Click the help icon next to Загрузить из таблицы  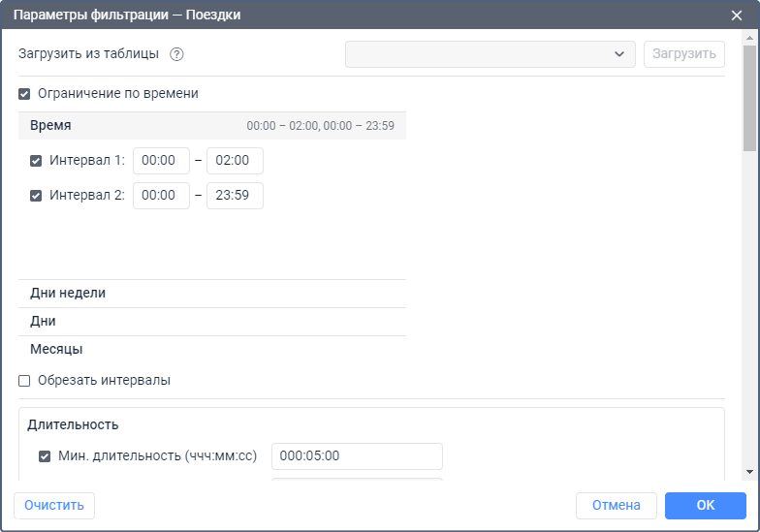point(176,54)
